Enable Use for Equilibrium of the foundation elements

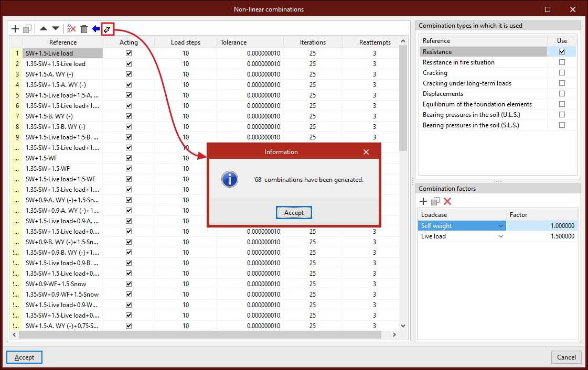[x=562, y=104]
